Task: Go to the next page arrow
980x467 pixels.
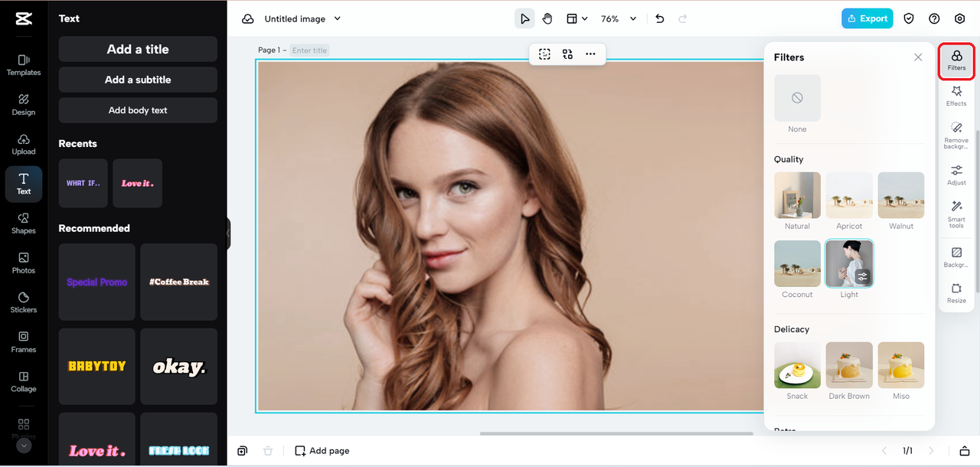Action: (x=931, y=451)
